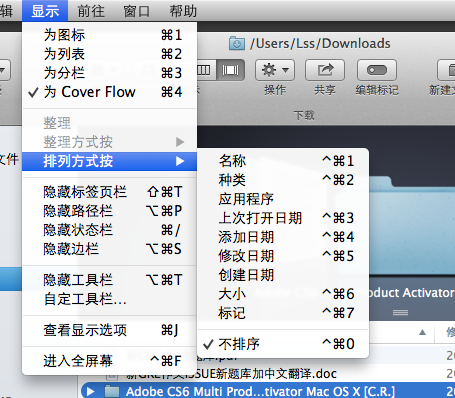
Task: Sort by 上次打开日期
Action: 283,218
